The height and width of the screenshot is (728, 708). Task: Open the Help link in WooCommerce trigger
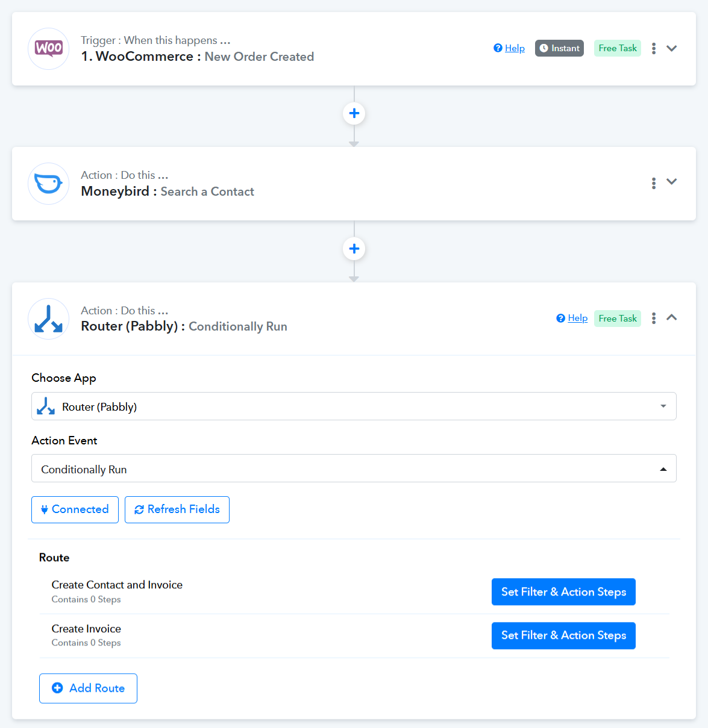pos(514,48)
